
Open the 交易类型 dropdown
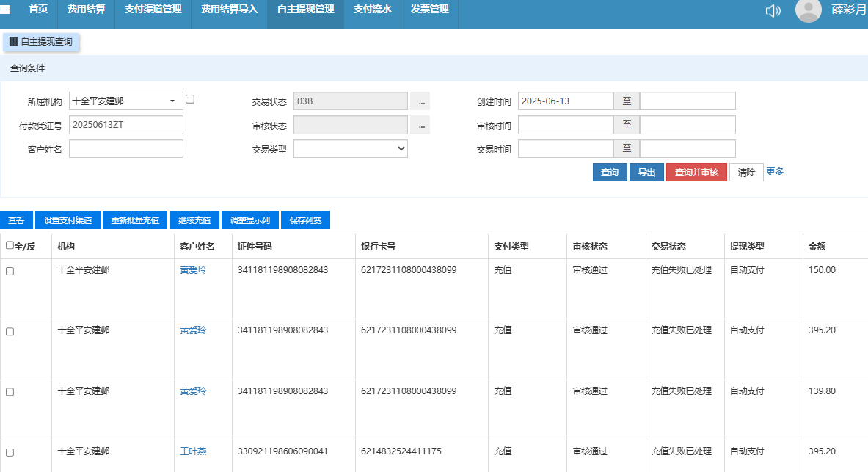point(350,149)
